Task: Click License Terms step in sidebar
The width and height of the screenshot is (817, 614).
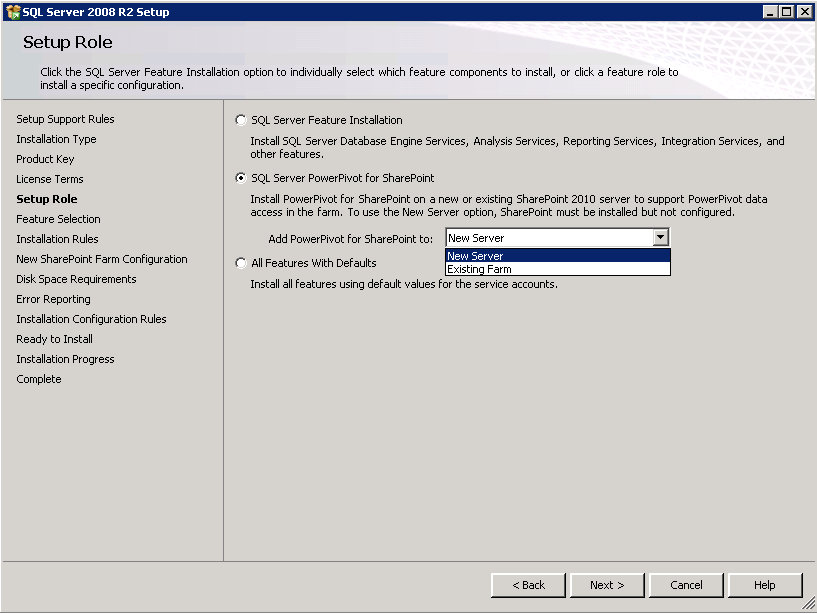Action: click(x=49, y=179)
